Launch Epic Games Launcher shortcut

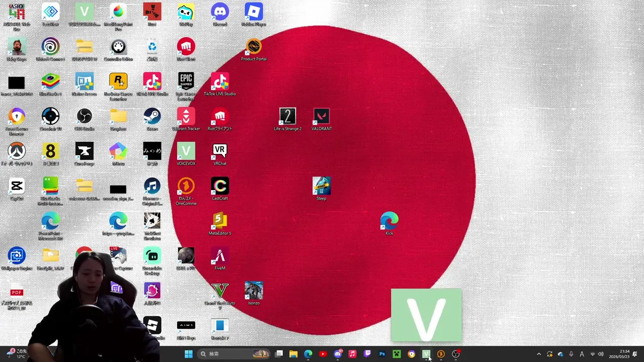186,86
